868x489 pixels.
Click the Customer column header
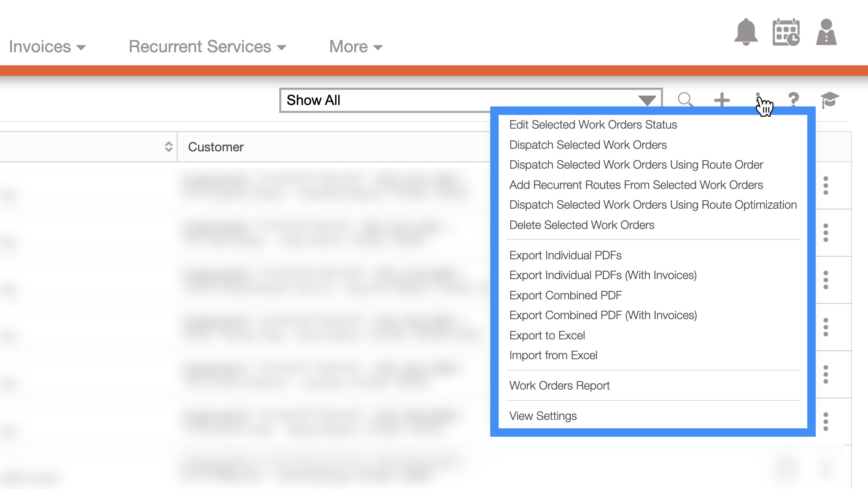[216, 147]
